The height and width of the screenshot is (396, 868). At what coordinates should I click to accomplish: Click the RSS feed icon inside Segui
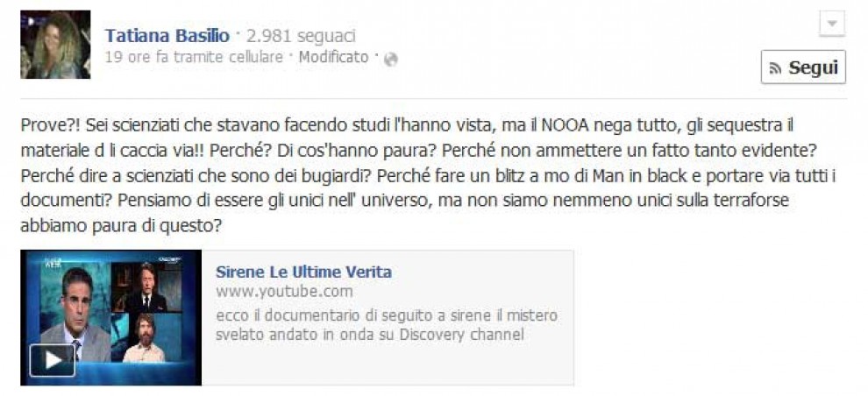[x=776, y=68]
